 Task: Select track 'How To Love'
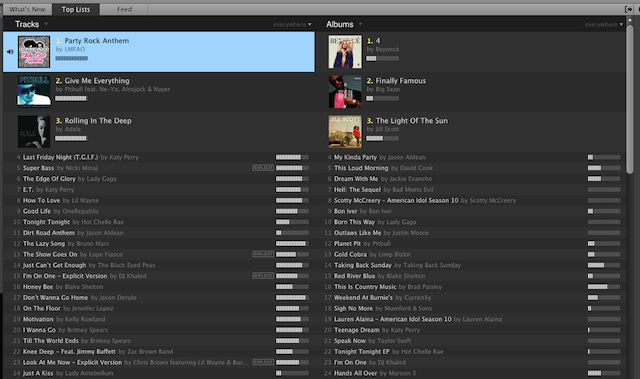(x=41, y=200)
